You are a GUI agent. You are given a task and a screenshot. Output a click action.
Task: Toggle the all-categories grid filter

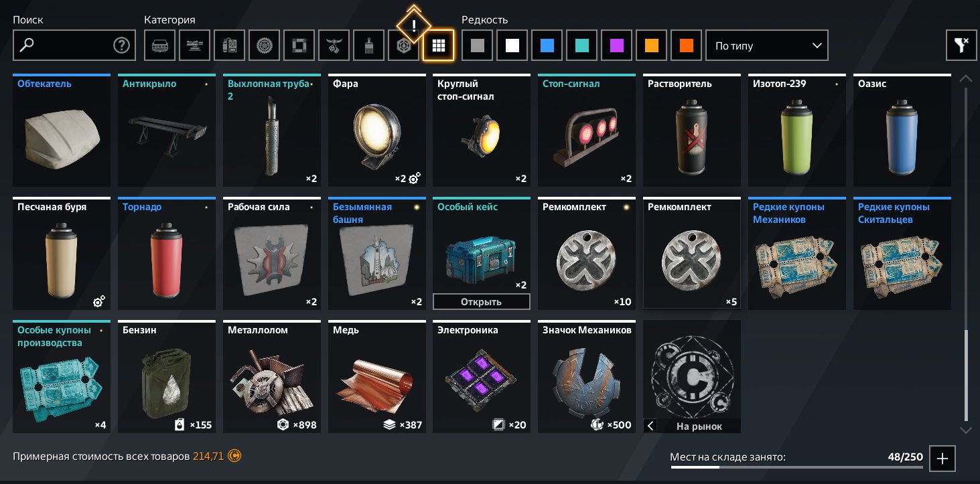click(x=438, y=46)
